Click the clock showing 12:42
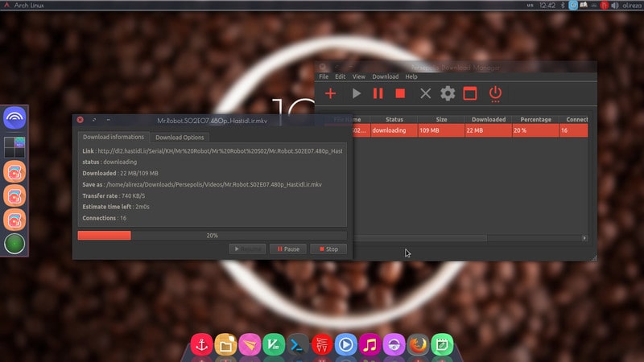 (547, 6)
